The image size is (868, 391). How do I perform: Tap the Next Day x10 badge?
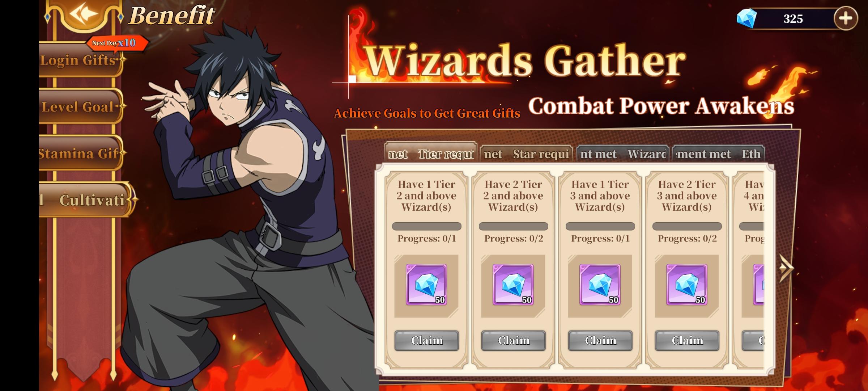[x=116, y=43]
